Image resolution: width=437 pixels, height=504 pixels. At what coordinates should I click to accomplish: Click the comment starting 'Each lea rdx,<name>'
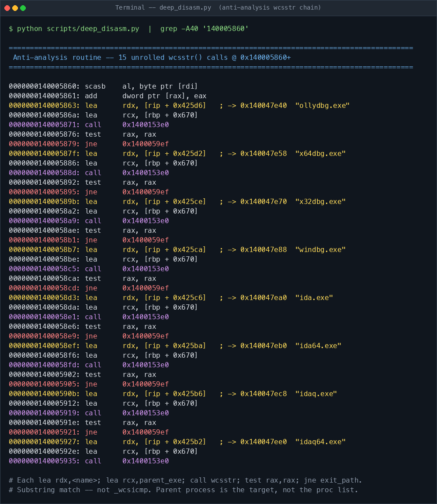click(185, 480)
